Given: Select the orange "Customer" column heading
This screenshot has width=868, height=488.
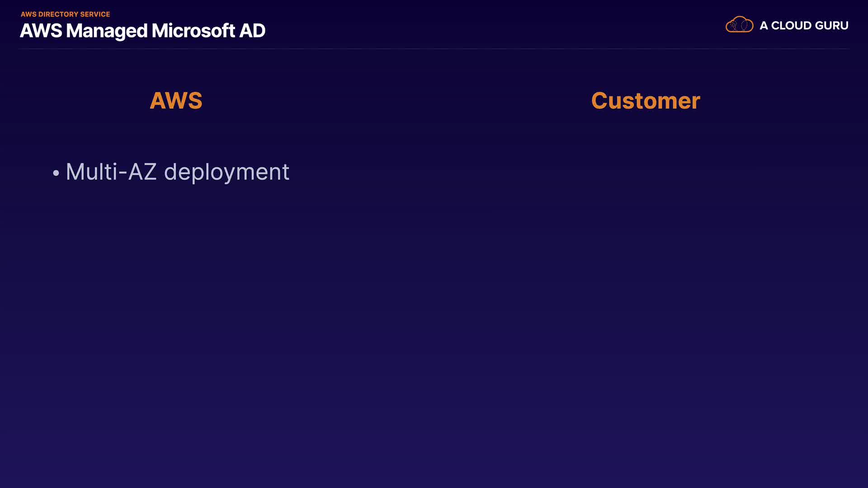Looking at the screenshot, I should [x=646, y=100].
